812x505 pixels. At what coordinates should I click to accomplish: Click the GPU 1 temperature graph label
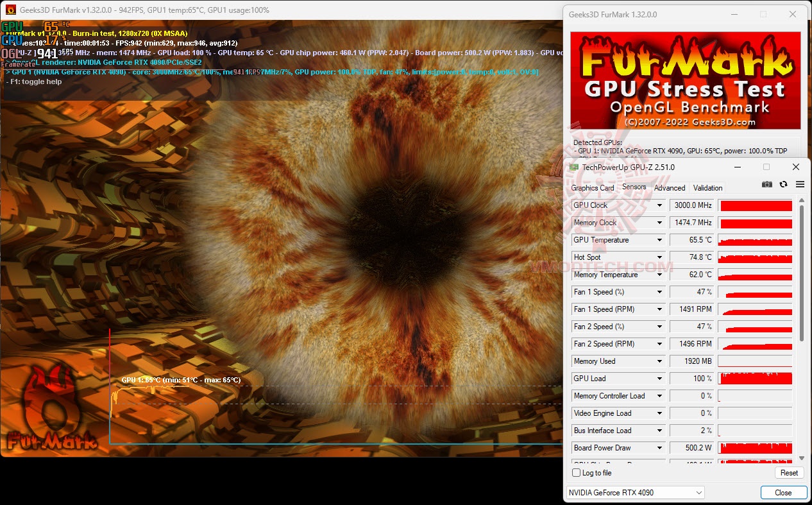(181, 380)
